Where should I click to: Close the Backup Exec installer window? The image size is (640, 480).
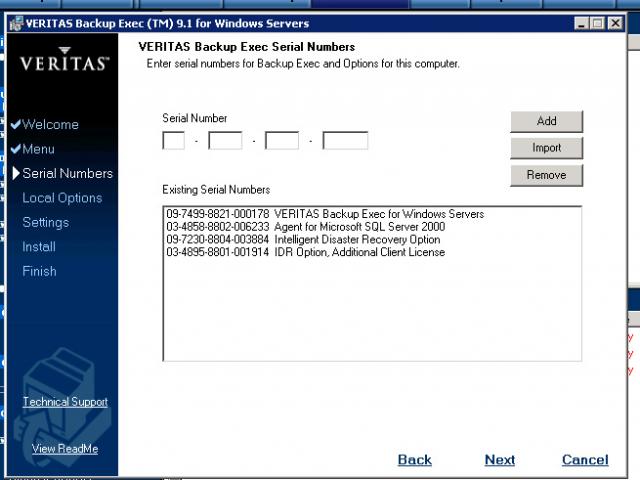tap(615, 23)
